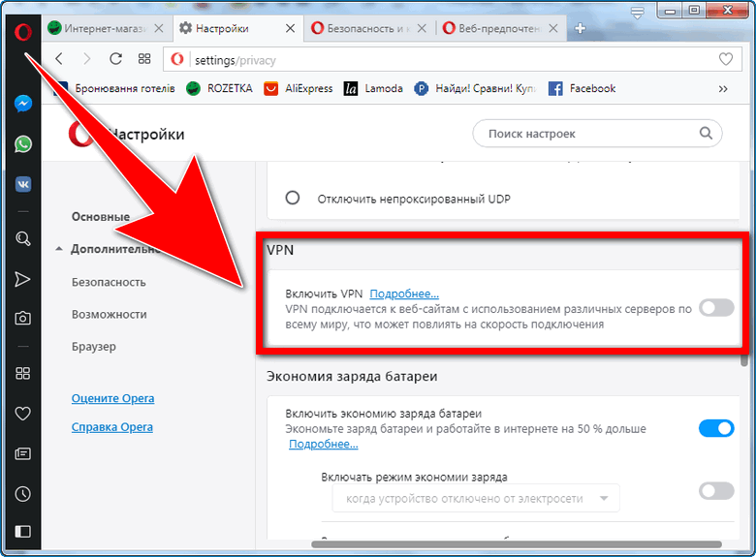Open tab menu icon above window controls
Image resolution: width=756 pixels, height=557 pixels.
tap(638, 13)
